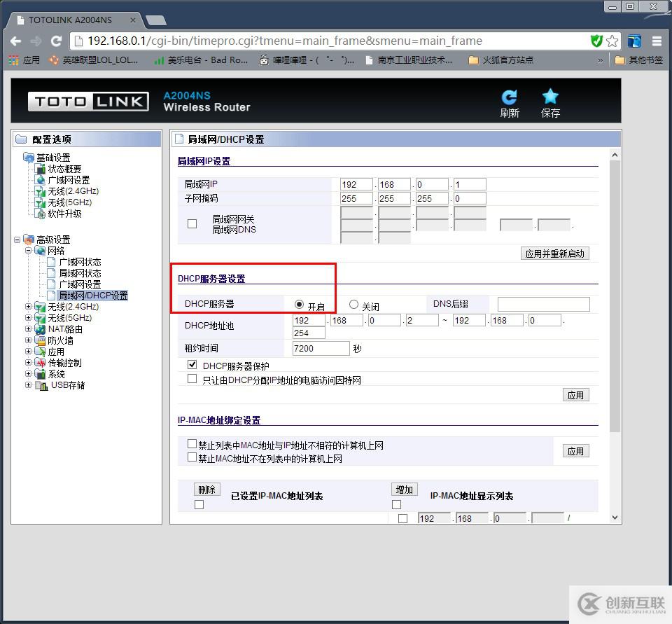The width and height of the screenshot is (672, 624).
Task: Click the blue extension icon beside menu
Action: [634, 41]
